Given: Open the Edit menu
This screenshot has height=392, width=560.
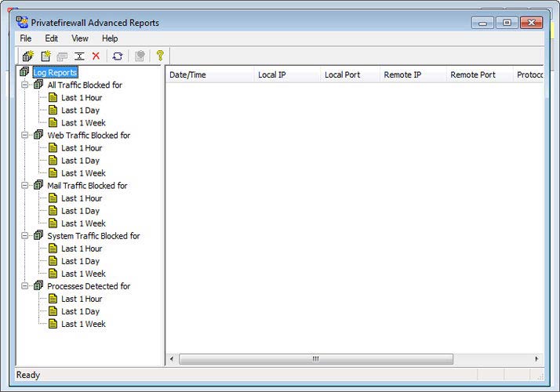Looking at the screenshot, I should 52,38.
